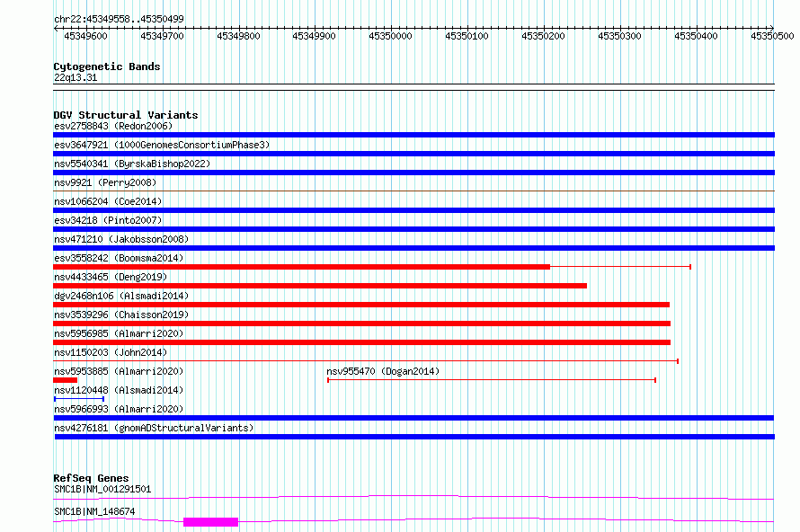Image resolution: width=800 pixels, height=532 pixels.
Task: Click the blue bar for nsv5540341
Action: [413, 173]
